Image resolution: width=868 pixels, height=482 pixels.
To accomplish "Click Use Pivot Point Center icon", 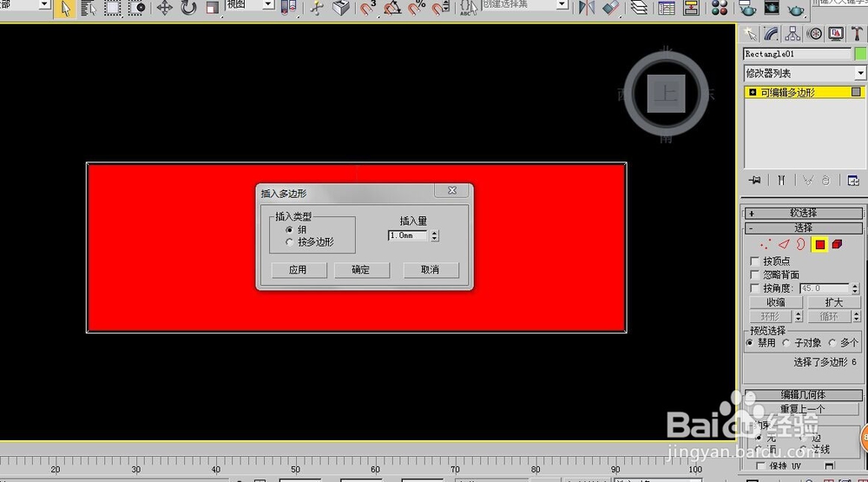I will (288, 9).
